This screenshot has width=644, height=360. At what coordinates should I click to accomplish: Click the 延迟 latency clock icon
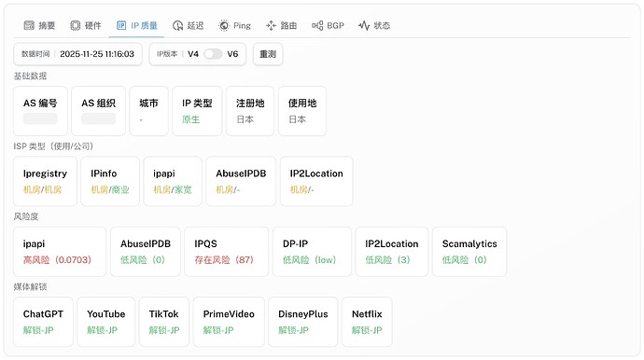(x=178, y=25)
